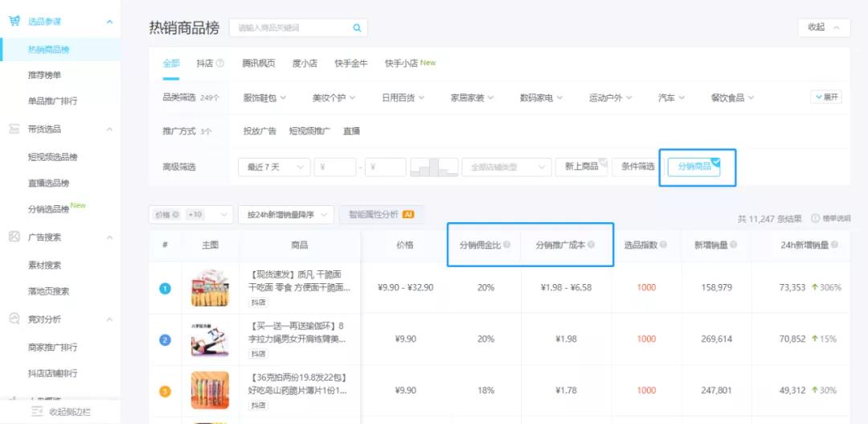Switch to the 快手金牛 tab
868x424 pixels.
(x=351, y=64)
